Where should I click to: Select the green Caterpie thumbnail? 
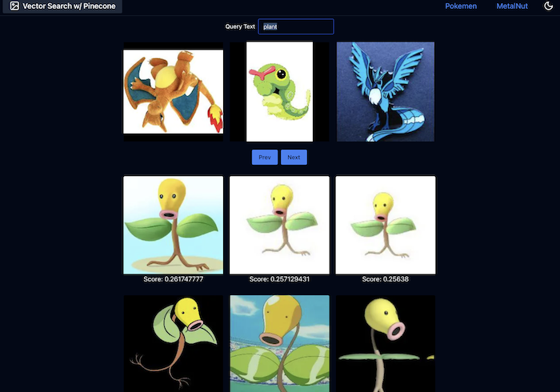coord(279,92)
